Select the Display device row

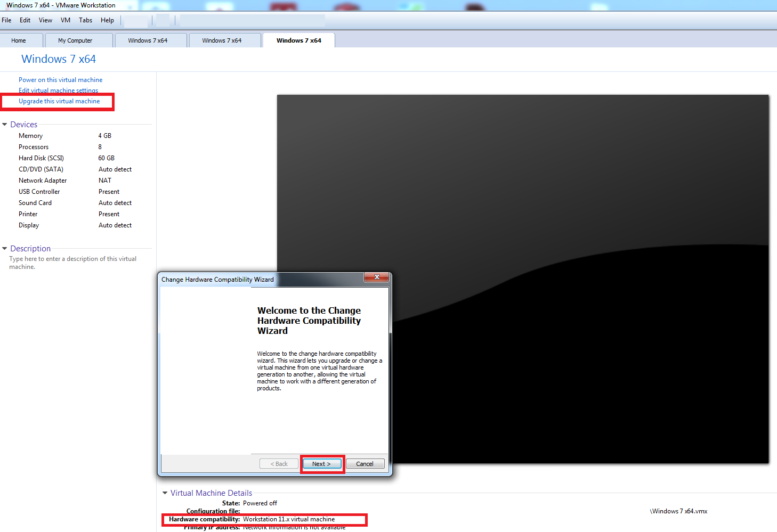pos(75,225)
